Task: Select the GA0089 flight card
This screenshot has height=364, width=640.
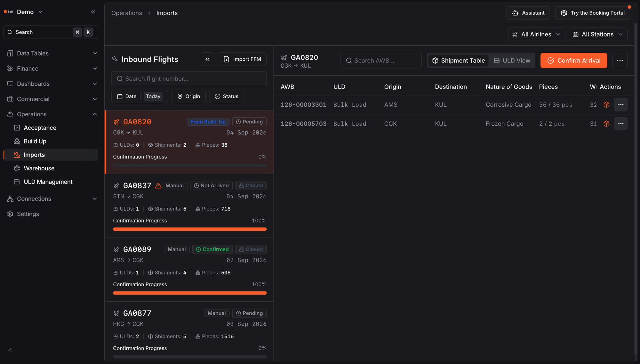Action: [189, 270]
